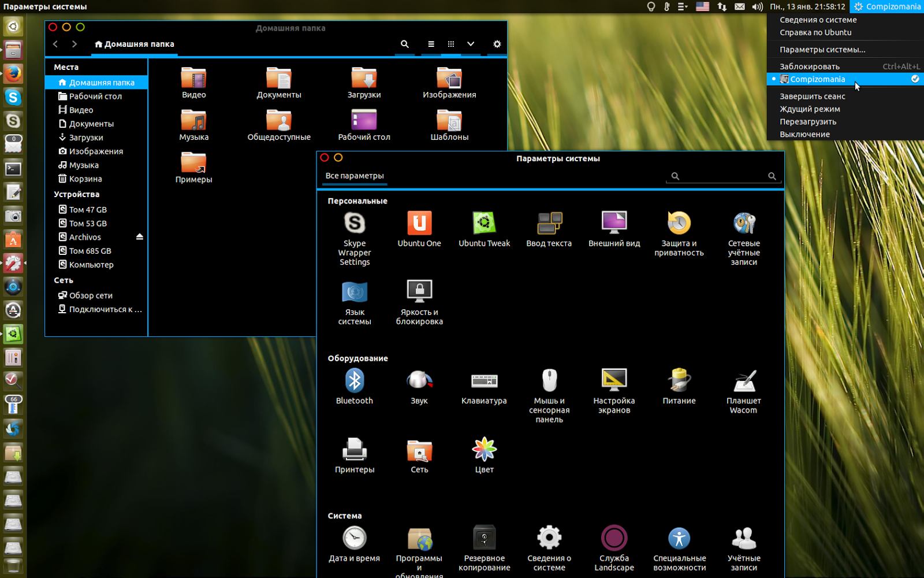This screenshot has height=578, width=924.
Task: Open Язык системы settings
Action: tap(355, 303)
